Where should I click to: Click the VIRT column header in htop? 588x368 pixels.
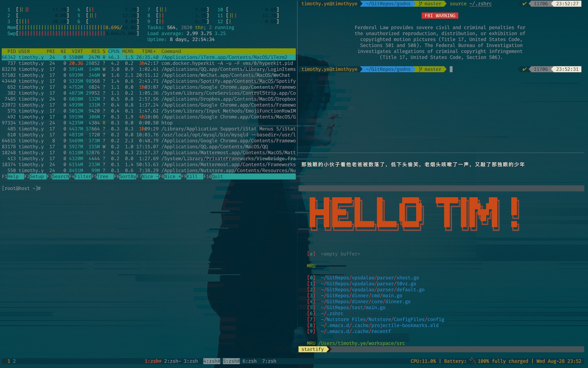tap(77, 52)
